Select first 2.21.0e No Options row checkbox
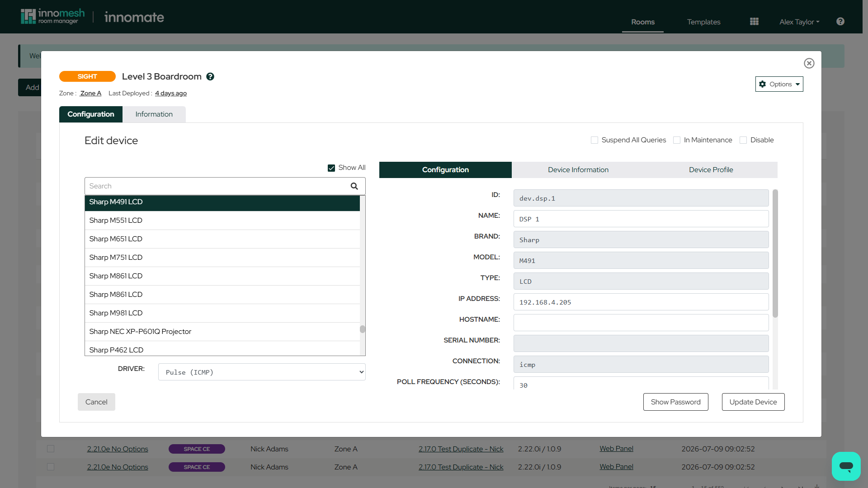Screen dimensions: 868x488 coord(51,449)
